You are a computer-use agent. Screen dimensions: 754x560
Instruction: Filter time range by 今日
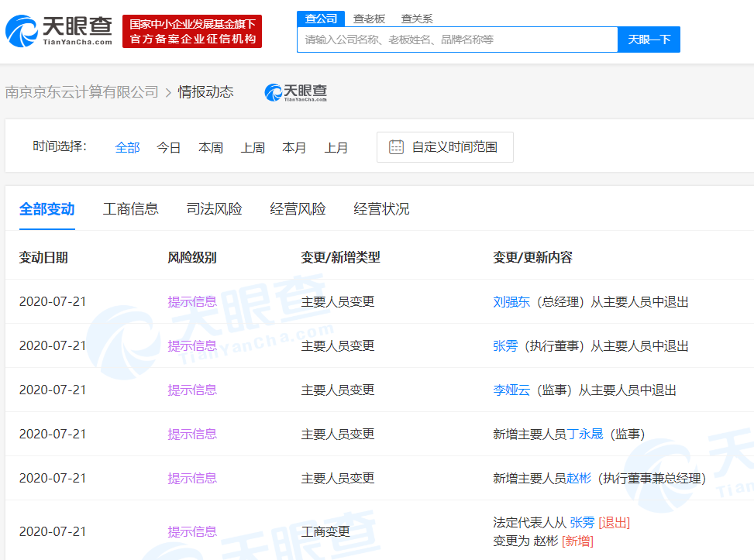(x=169, y=147)
